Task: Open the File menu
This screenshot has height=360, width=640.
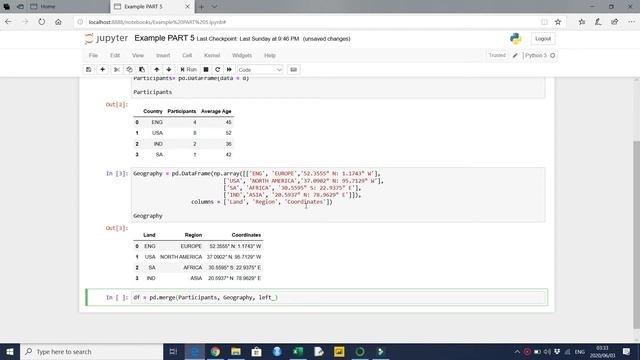Action: [93, 56]
